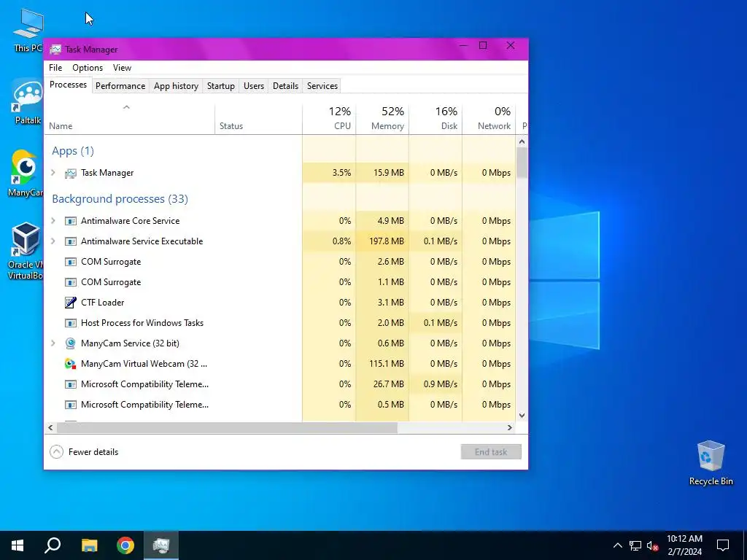Image resolution: width=747 pixels, height=560 pixels.
Task: Click the ManyCam Virtual Webcam icon
Action: pyautogui.click(x=71, y=364)
